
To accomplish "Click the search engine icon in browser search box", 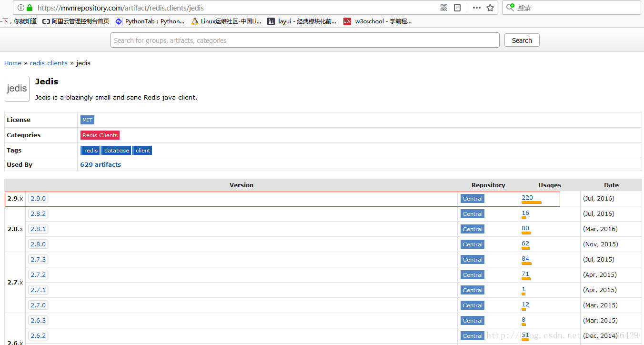I will tap(510, 8).
